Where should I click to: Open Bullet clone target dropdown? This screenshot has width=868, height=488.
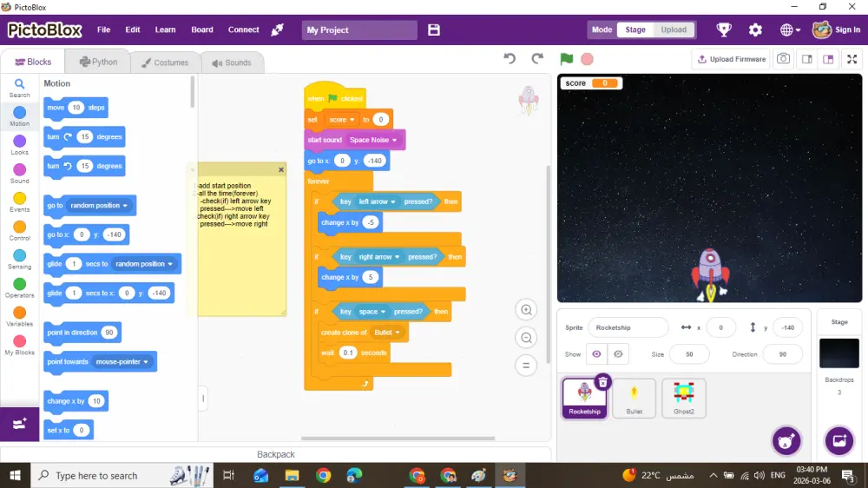tap(386, 333)
